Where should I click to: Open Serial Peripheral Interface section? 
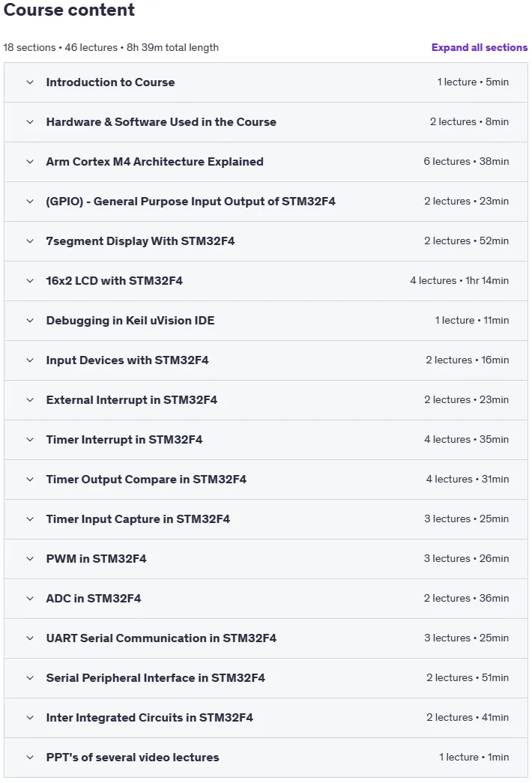tap(266, 678)
